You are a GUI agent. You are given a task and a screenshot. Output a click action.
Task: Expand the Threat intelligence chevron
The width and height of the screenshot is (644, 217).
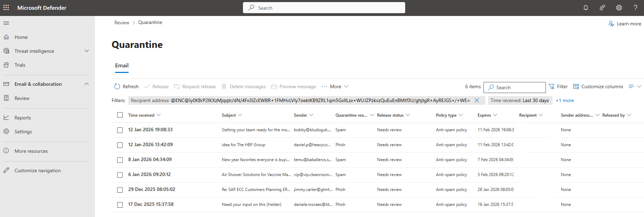87,51
